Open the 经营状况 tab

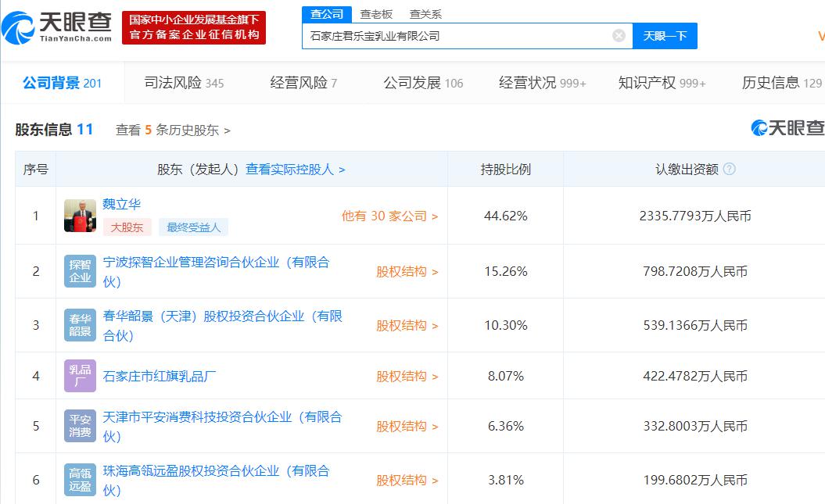coord(543,83)
